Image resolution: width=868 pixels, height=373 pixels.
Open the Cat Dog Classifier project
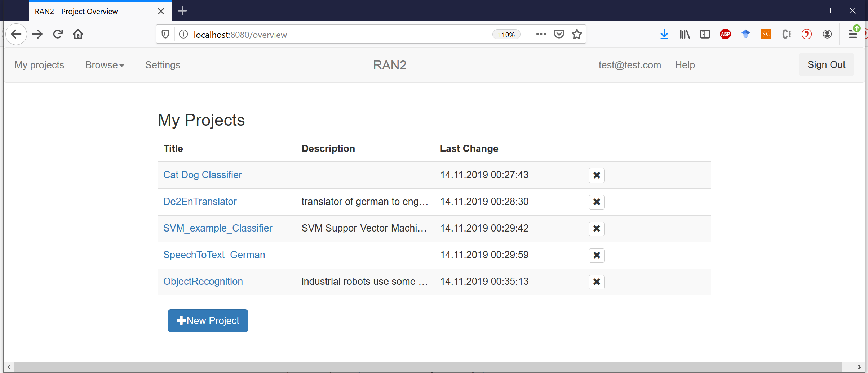coord(203,175)
